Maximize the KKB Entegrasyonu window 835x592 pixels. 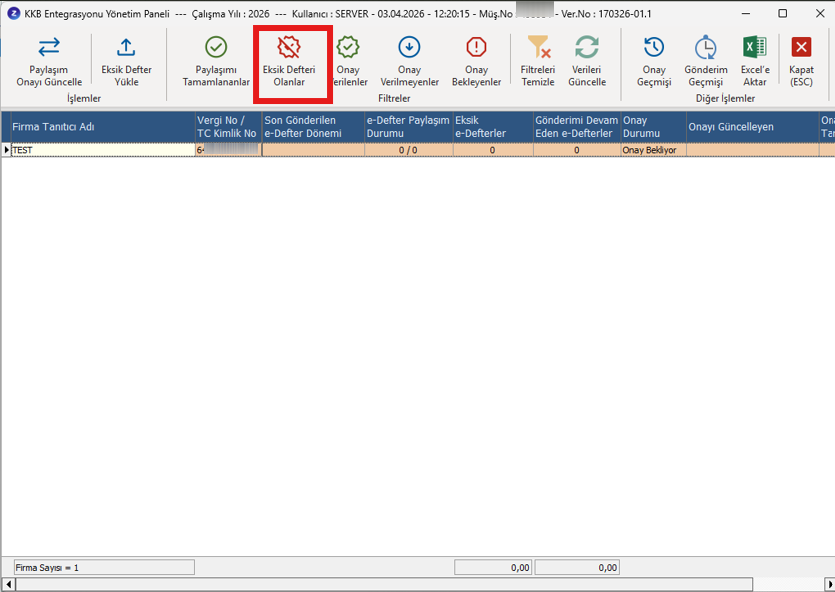coord(782,13)
